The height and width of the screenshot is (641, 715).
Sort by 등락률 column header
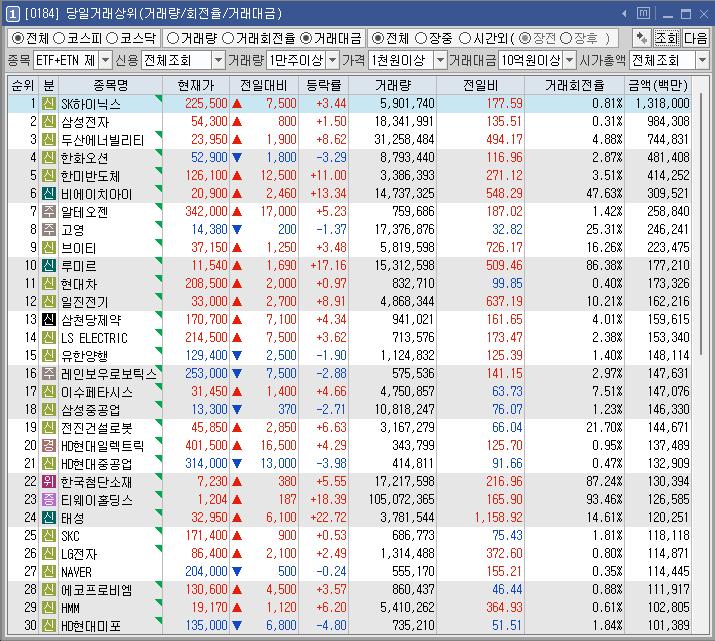coord(324,85)
